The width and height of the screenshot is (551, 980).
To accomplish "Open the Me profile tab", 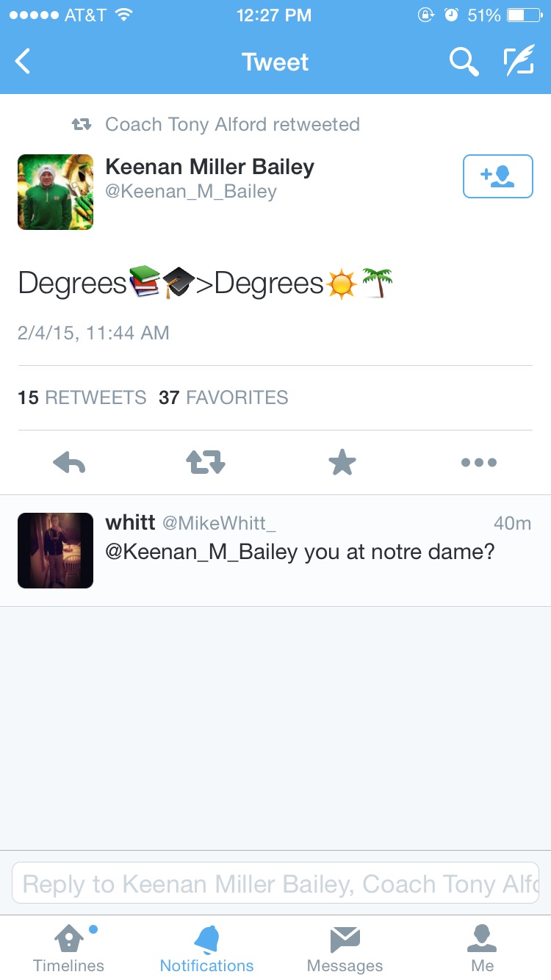I will click(482, 948).
